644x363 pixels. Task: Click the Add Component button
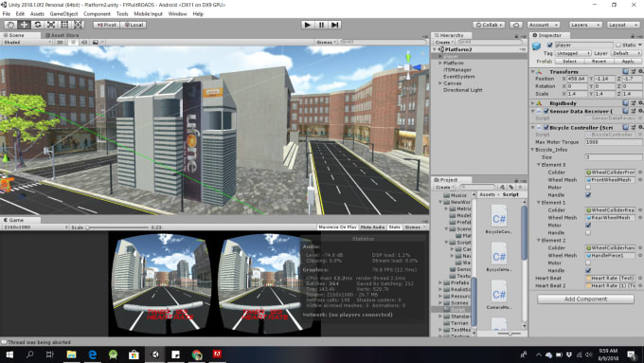click(585, 299)
